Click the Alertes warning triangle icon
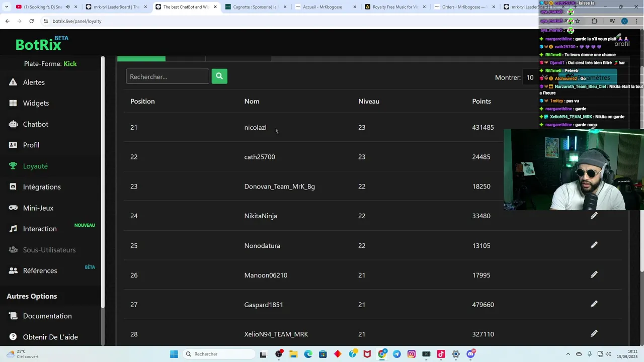Image resolution: width=644 pixels, height=362 pixels. click(13, 82)
